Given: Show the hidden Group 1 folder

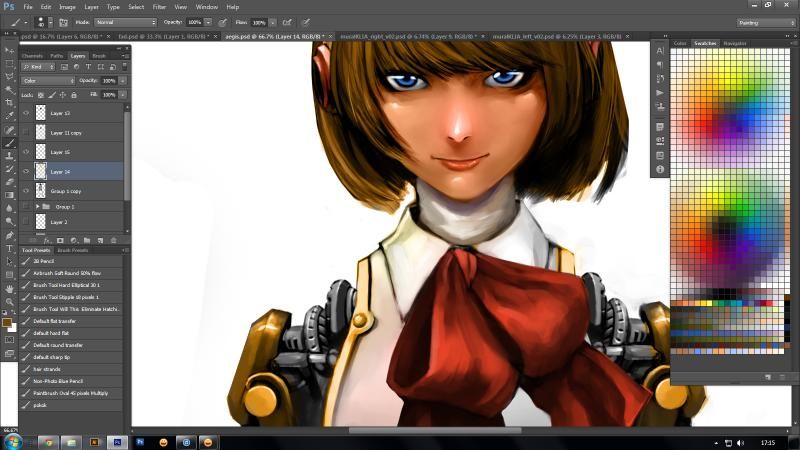Looking at the screenshot, I should (x=26, y=207).
